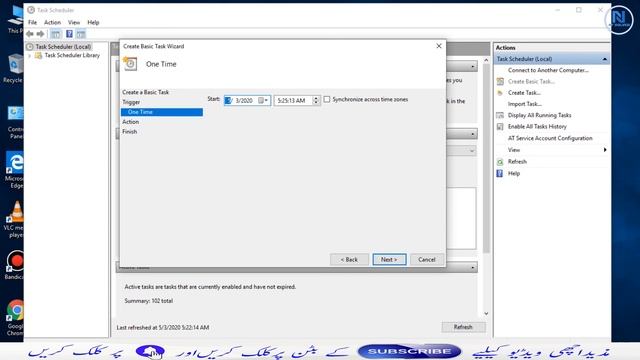Click the Back button in the wizard
Image resolution: width=640 pixels, height=360 pixels.
tap(349, 260)
